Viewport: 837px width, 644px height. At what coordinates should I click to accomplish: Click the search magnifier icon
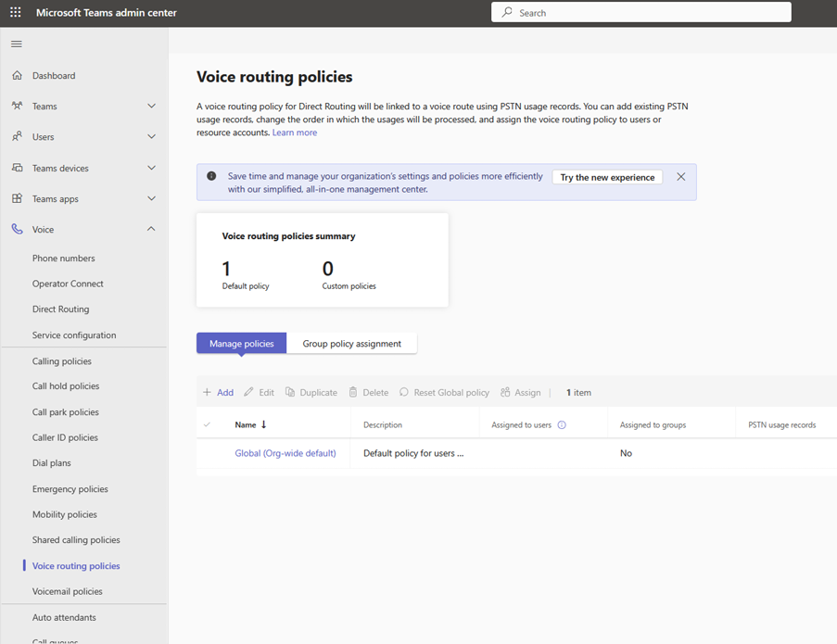tap(507, 12)
